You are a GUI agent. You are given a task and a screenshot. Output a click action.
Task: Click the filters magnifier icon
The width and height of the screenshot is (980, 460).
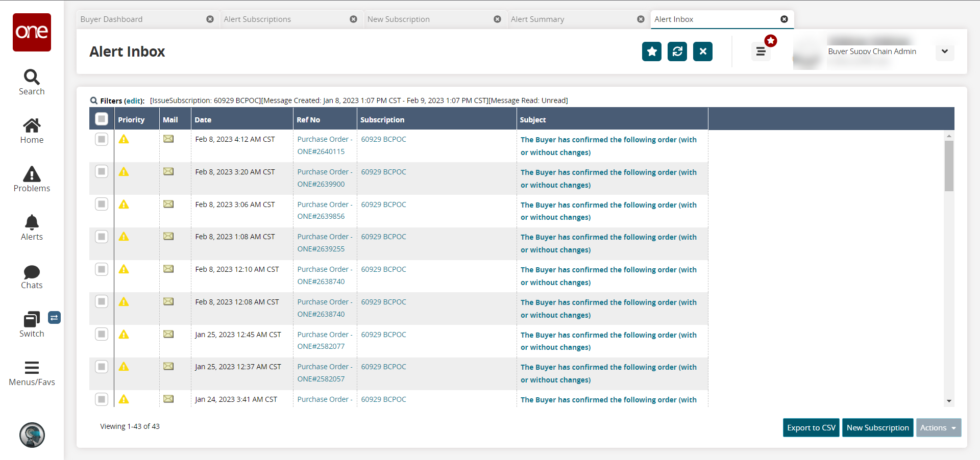(x=94, y=100)
